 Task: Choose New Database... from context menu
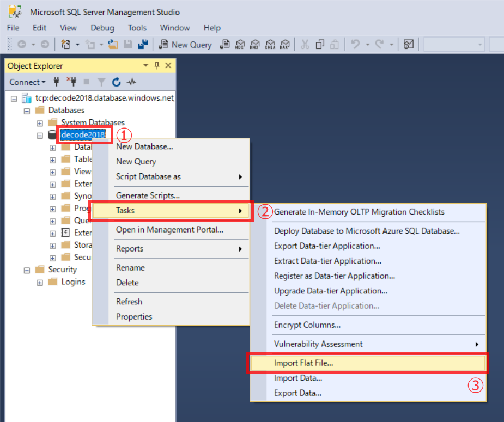click(x=171, y=146)
